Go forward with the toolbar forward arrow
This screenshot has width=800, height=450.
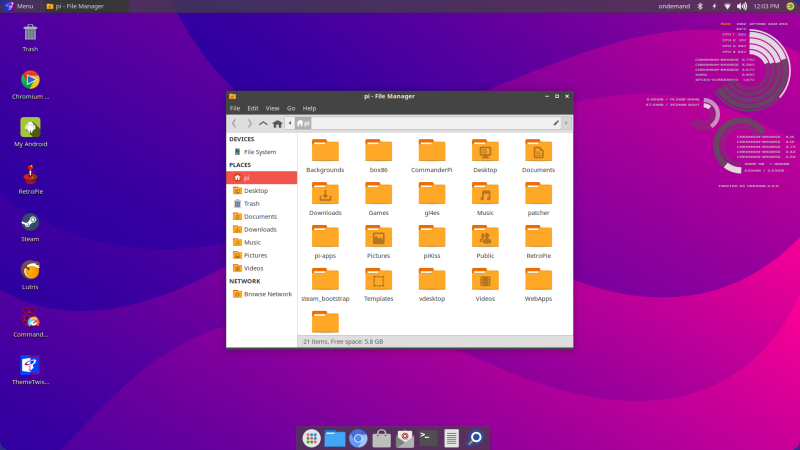pos(249,123)
